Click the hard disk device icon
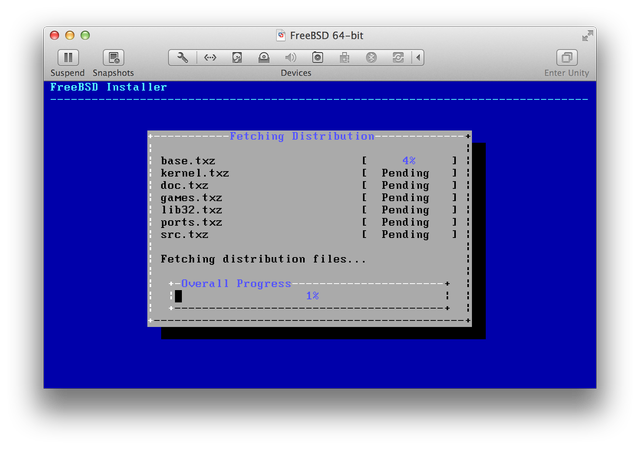640x449 pixels. pyautogui.click(x=237, y=58)
